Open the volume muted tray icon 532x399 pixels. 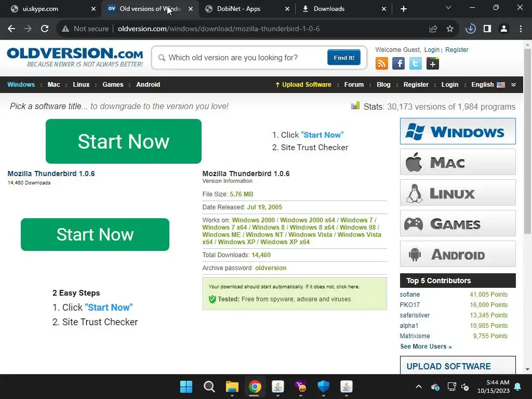(x=465, y=387)
